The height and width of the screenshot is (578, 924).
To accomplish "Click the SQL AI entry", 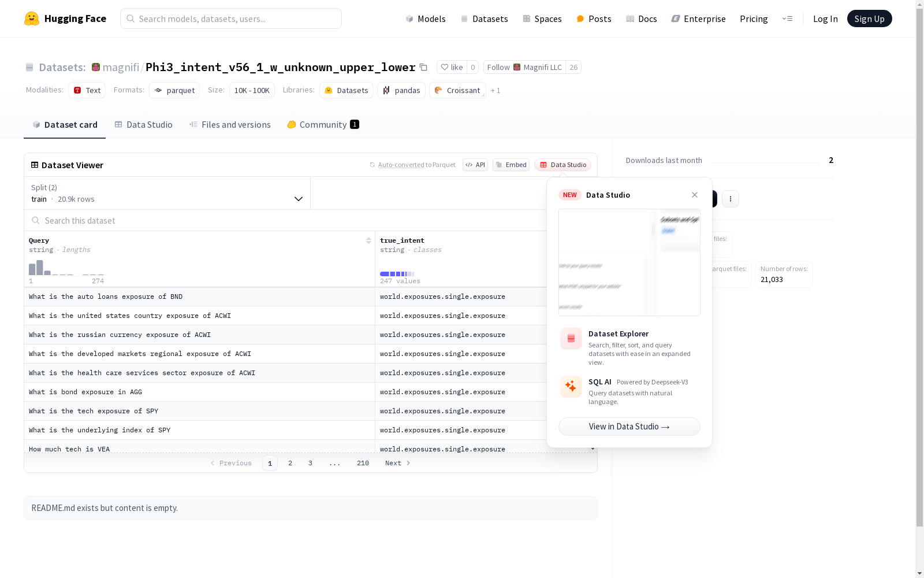I will pyautogui.click(x=629, y=391).
